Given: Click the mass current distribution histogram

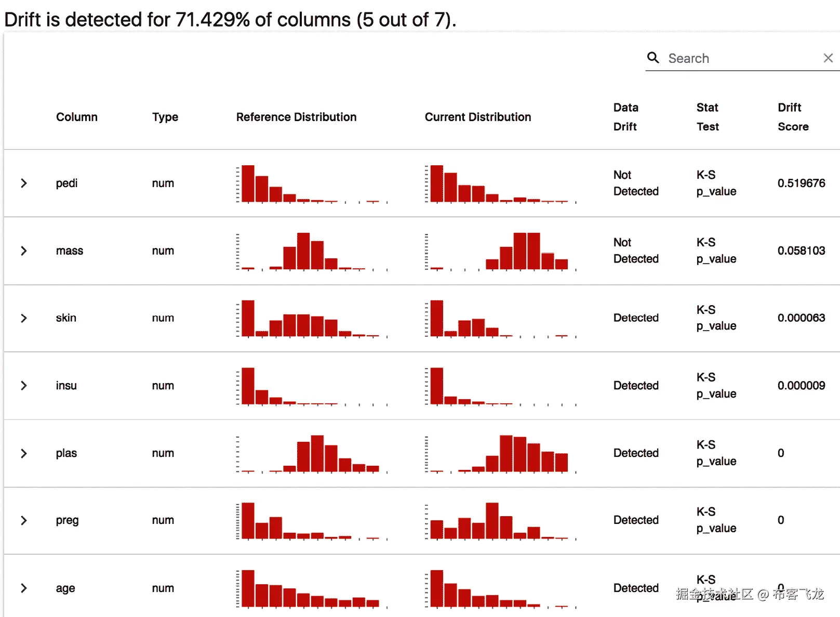Looking at the screenshot, I should (x=501, y=252).
